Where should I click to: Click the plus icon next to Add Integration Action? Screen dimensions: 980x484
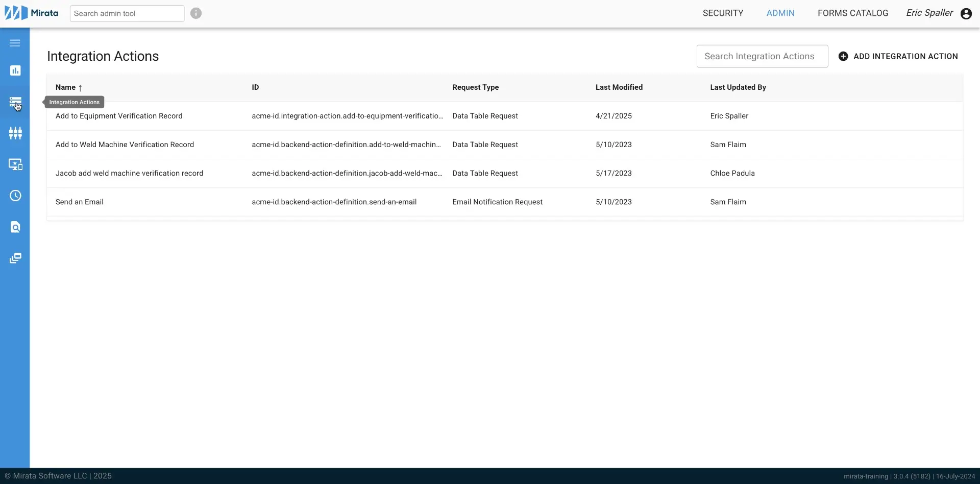point(844,56)
